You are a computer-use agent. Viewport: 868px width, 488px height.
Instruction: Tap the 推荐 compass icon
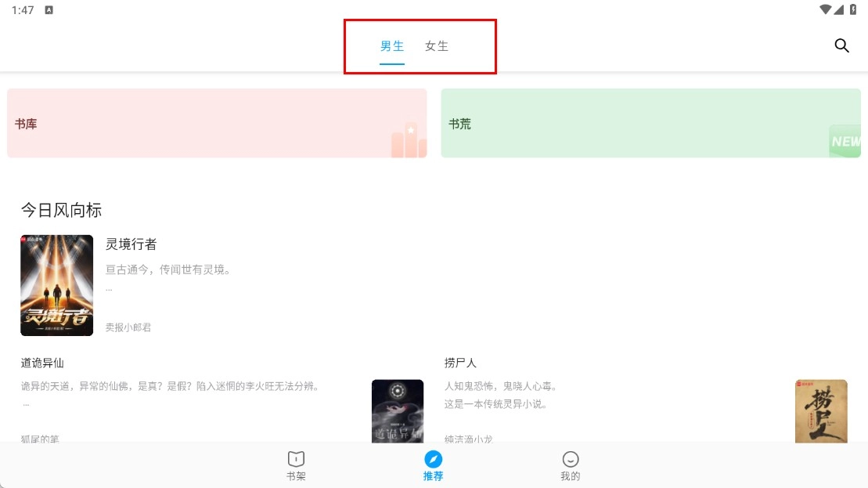(433, 459)
